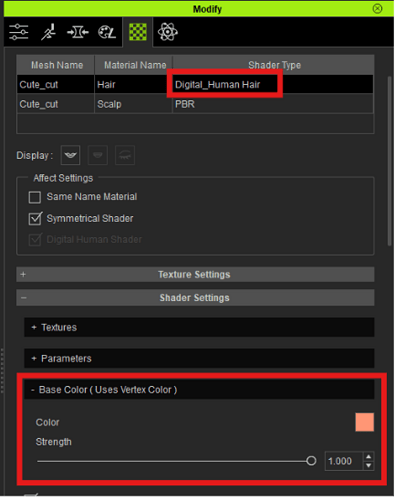Click the Strength value field showing 1.000
Screen dimensions: 395x500
click(344, 461)
